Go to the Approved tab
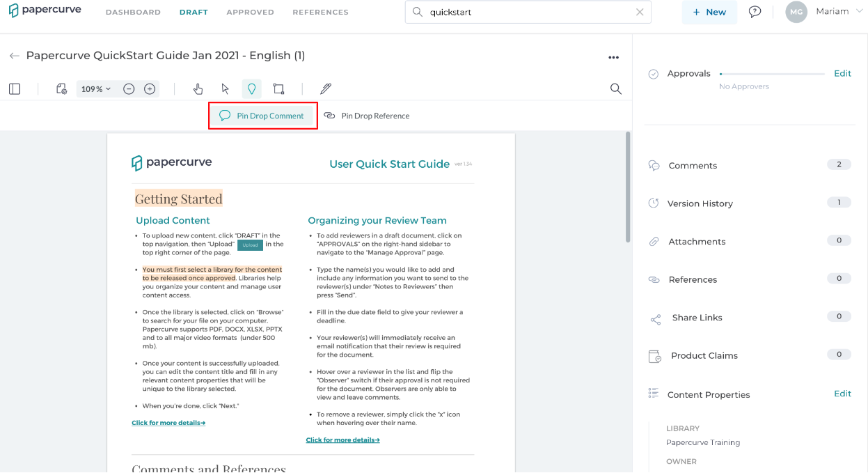The image size is (868, 473). point(250,12)
